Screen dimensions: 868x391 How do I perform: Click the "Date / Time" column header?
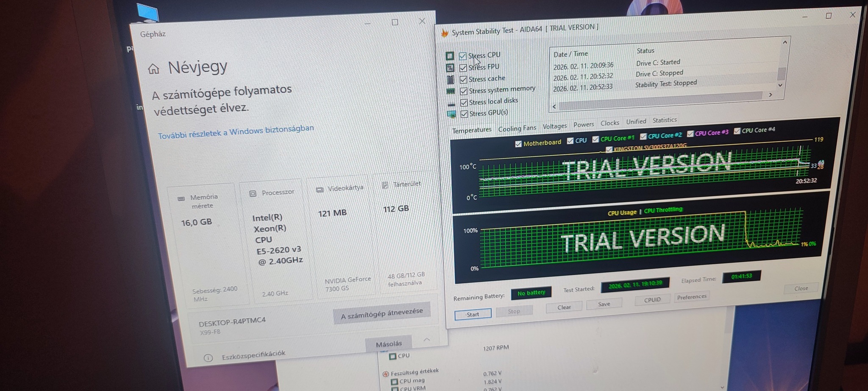[x=570, y=54]
